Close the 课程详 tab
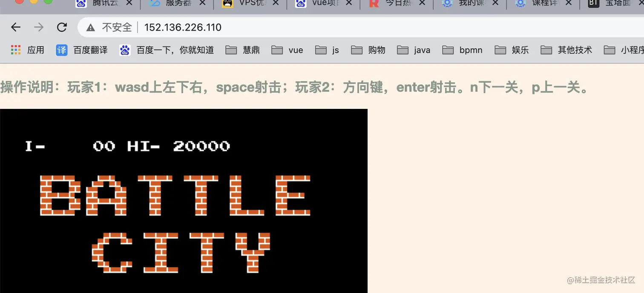The width and height of the screenshot is (644, 293). tap(569, 3)
